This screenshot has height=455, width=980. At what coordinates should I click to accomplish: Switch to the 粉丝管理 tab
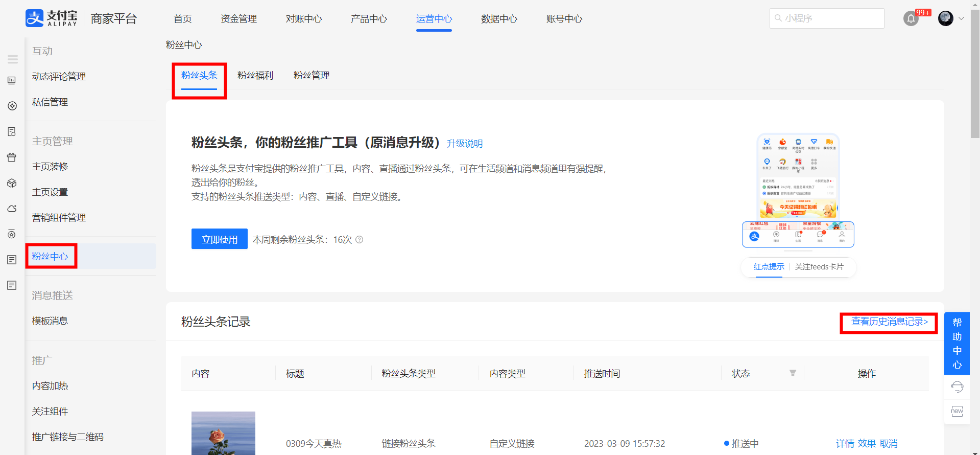tap(312, 76)
